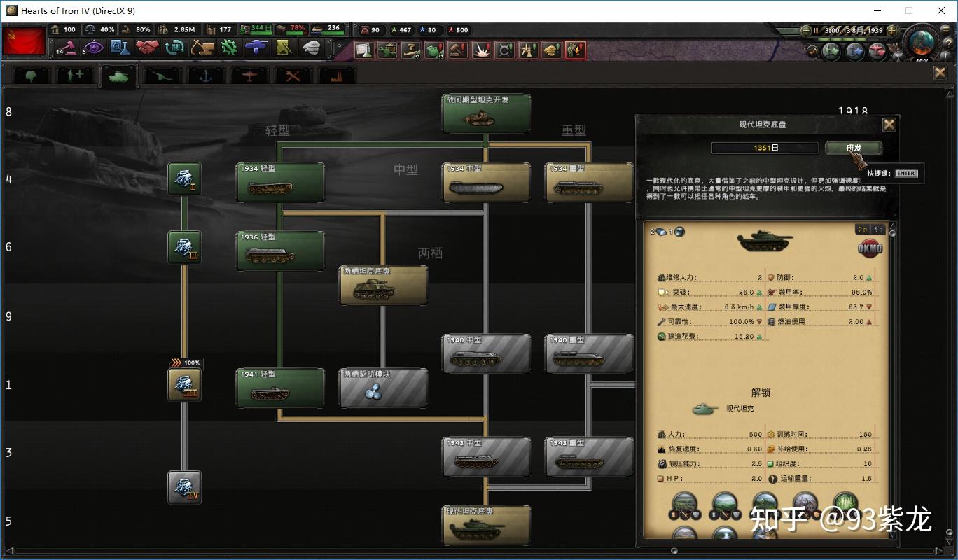This screenshot has width=958, height=560.
Task: Select the 1934 中型 tank technology
Action: coord(486,183)
